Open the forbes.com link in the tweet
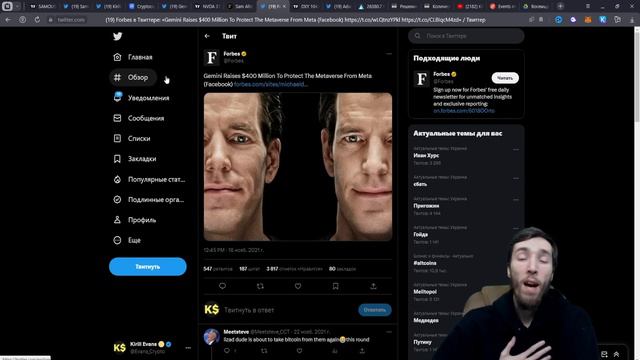Screen dimensions: 640x360 (x=271, y=84)
